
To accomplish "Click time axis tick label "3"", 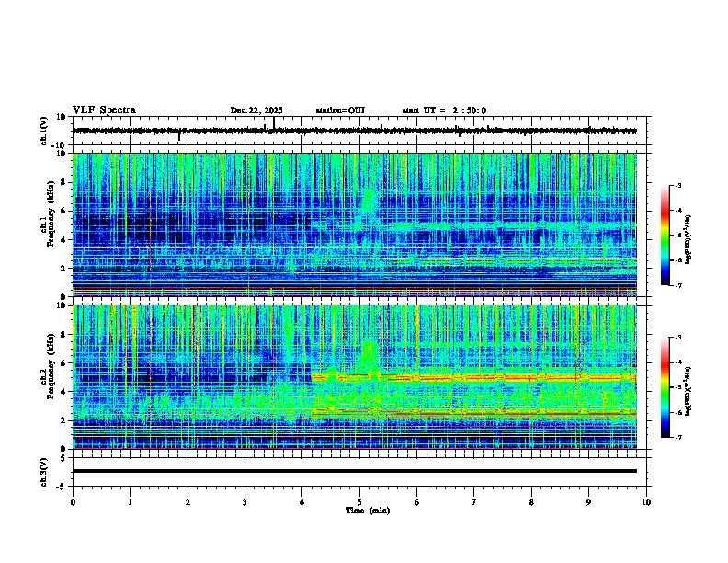I will [245, 502].
